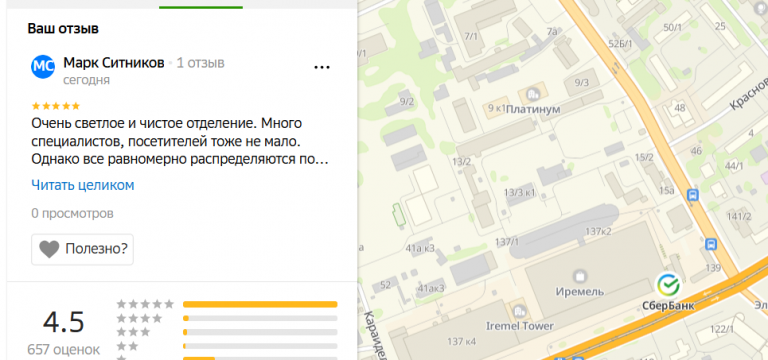Click the 'Ваш отзыв' heading
768x360 pixels.
(x=63, y=28)
